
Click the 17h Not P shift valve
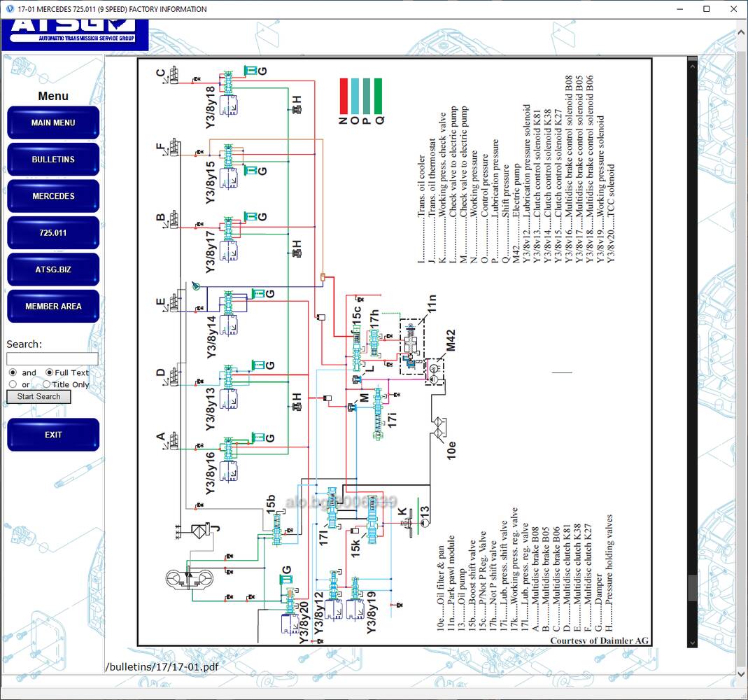pos(374,344)
